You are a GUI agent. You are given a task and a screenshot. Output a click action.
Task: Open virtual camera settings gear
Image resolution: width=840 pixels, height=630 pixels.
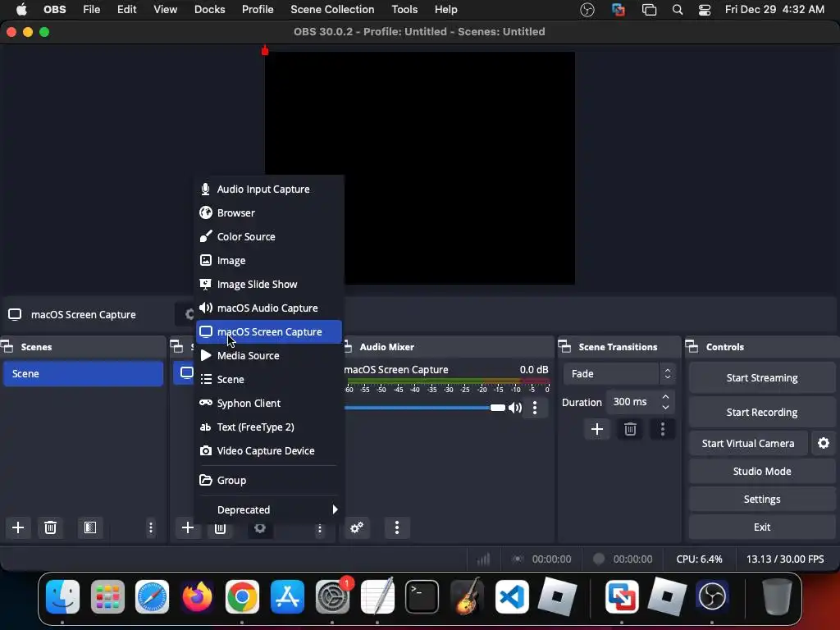pos(824,443)
